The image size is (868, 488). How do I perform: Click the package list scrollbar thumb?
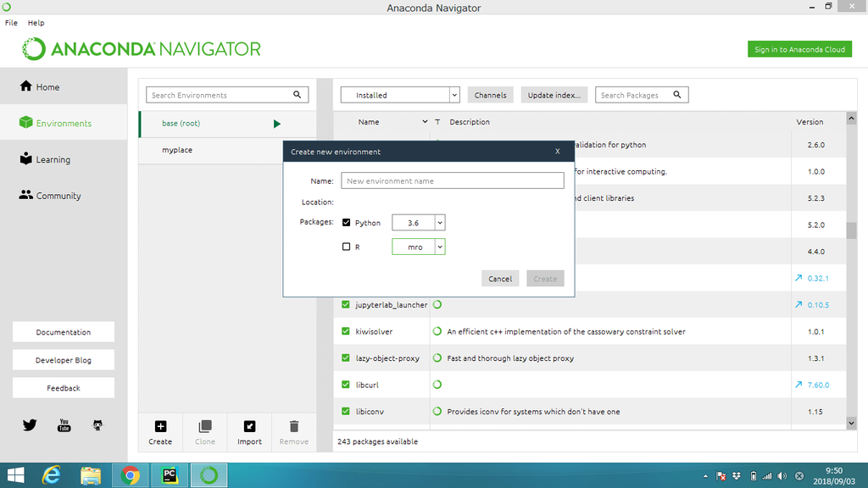pos(851,230)
